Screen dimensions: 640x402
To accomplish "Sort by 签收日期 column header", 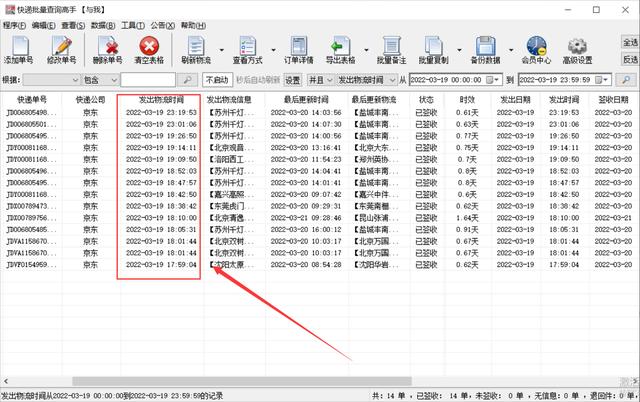I will pos(613,100).
